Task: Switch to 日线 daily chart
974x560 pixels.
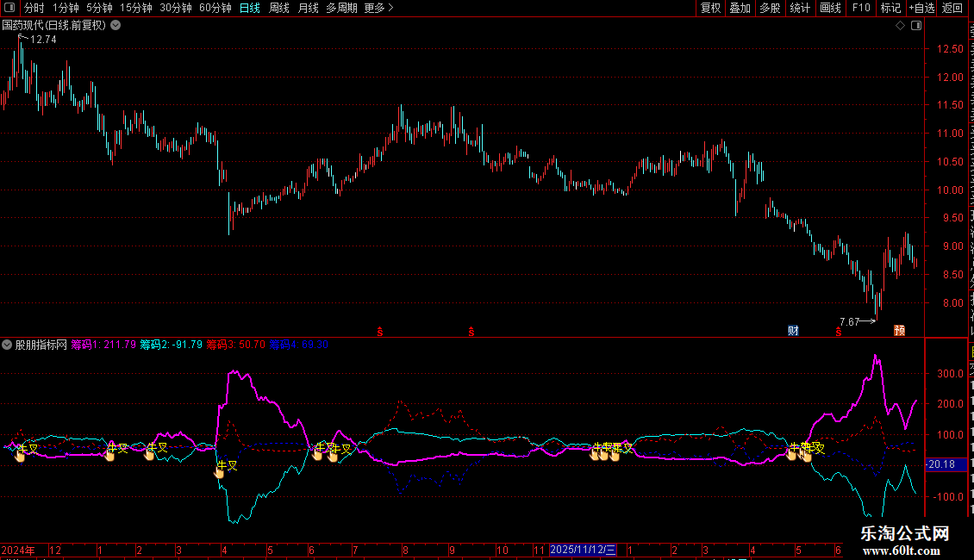Action: [250, 8]
